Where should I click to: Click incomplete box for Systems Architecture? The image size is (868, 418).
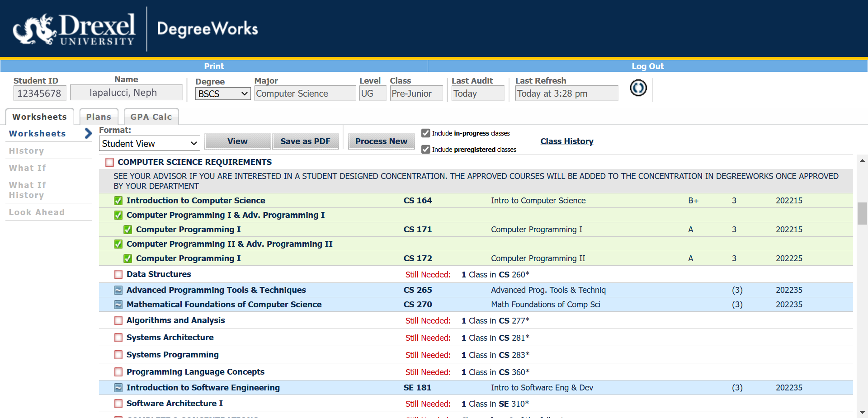118,338
